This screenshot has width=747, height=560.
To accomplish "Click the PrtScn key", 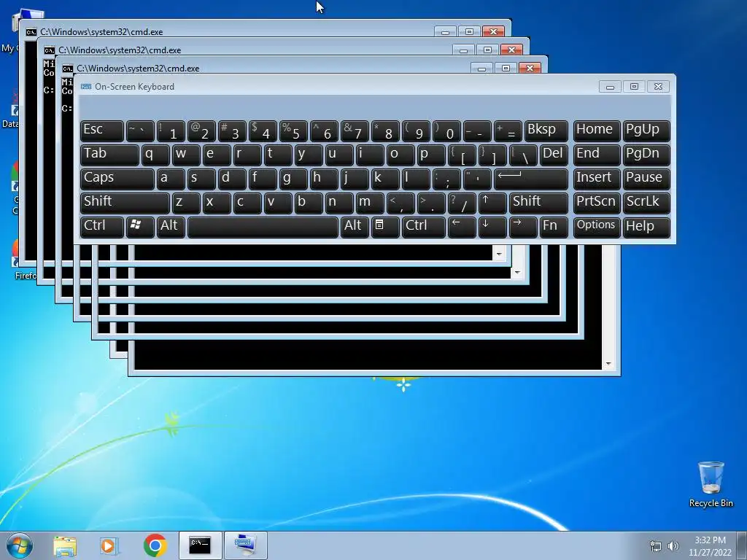I will point(597,203).
